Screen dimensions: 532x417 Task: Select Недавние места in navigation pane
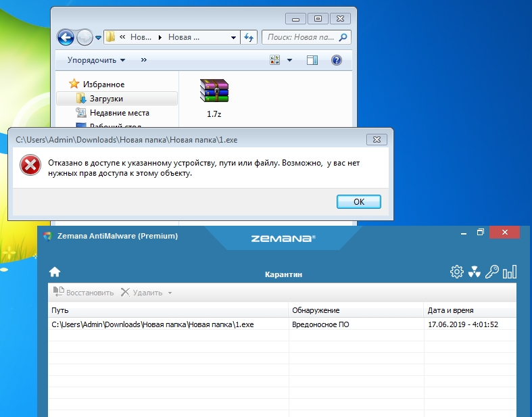tap(113, 113)
